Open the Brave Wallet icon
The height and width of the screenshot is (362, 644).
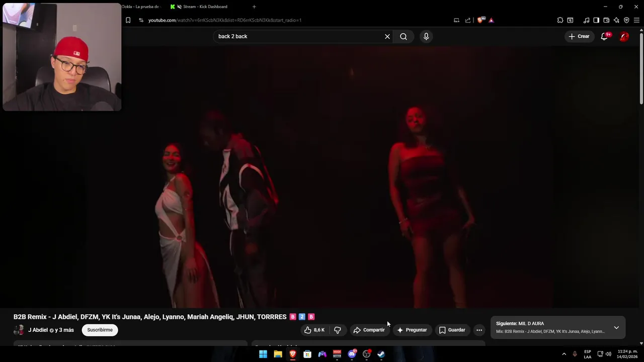(606, 20)
